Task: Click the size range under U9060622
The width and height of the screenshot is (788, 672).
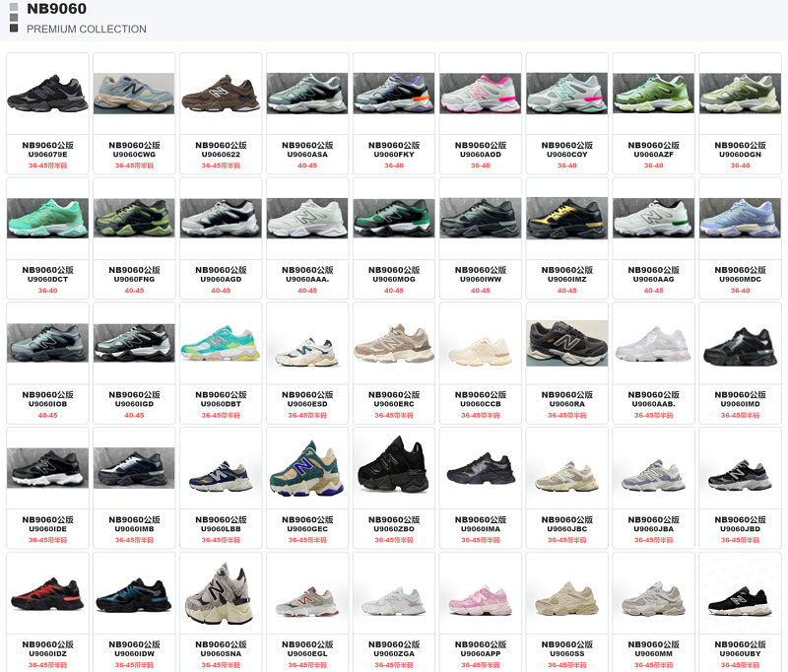Action: point(221,166)
